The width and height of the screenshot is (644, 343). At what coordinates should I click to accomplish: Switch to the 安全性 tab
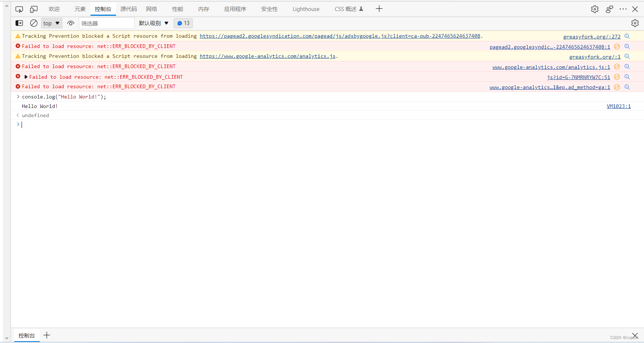tap(270, 9)
